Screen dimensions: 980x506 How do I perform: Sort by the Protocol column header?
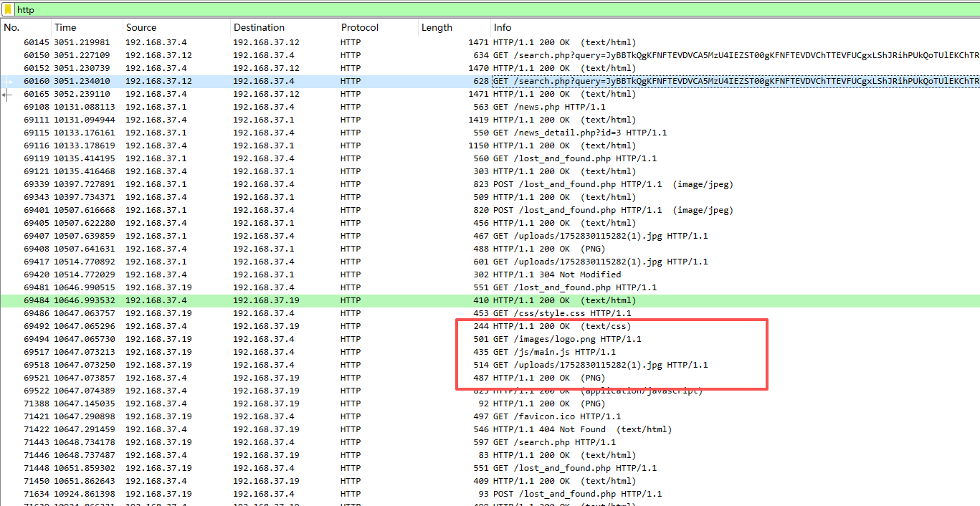point(360,27)
